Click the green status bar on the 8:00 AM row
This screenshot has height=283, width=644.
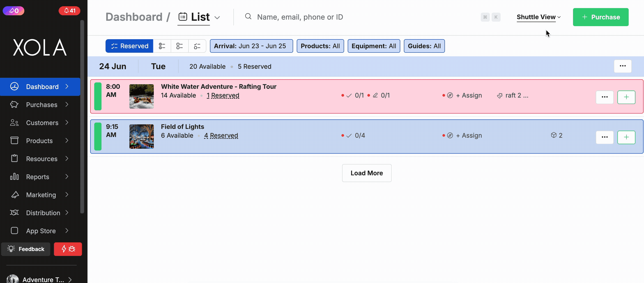[x=98, y=96]
